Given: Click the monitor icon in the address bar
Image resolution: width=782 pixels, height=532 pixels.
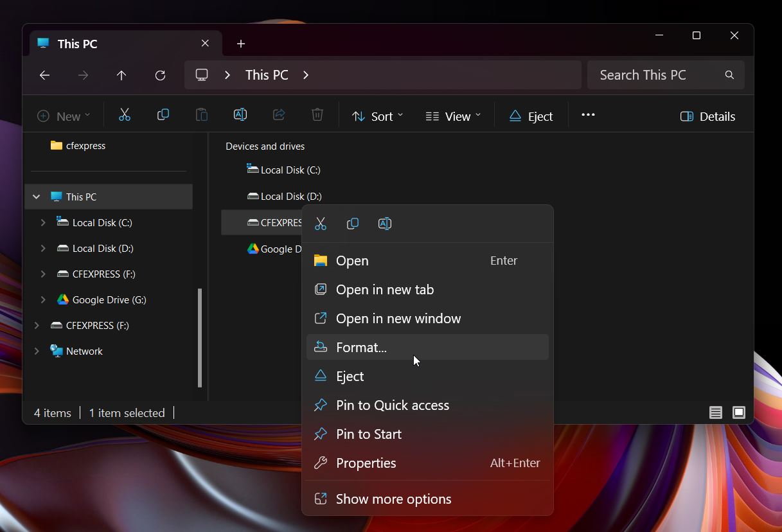Looking at the screenshot, I should click(202, 75).
